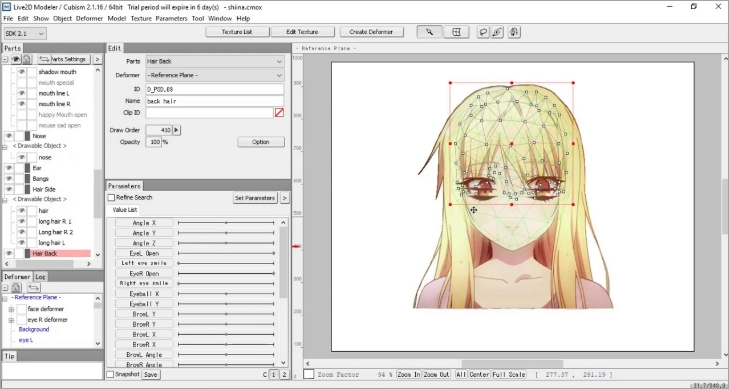Tick the Snapshot checkbox
Image resolution: width=729 pixels, height=389 pixels.
(x=110, y=374)
